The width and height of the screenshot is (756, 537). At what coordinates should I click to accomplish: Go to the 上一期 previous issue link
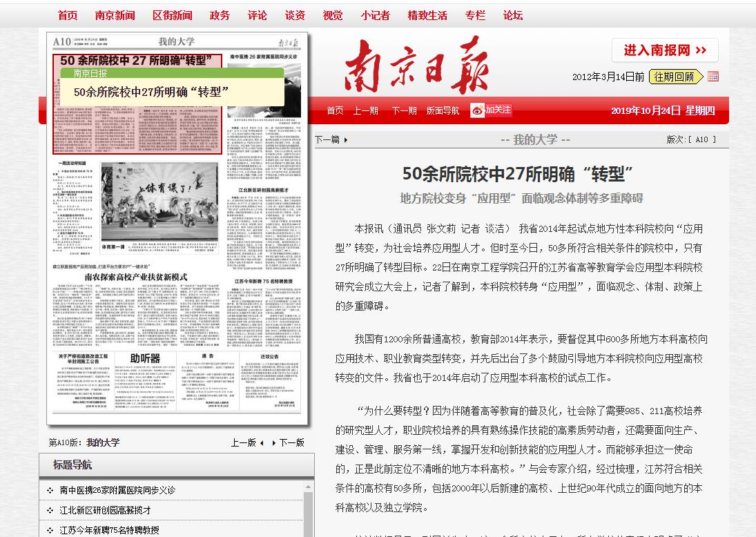point(365,110)
